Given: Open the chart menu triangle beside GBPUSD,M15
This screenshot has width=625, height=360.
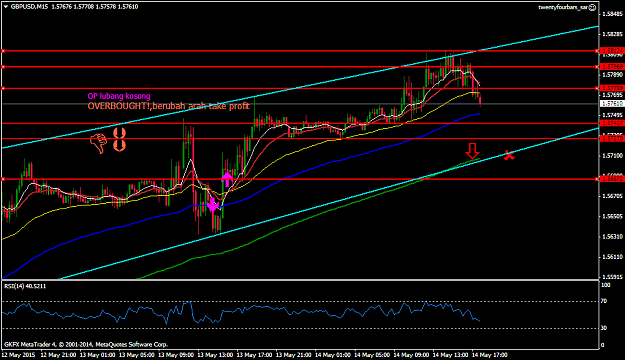Looking at the screenshot, I should coord(6,7).
